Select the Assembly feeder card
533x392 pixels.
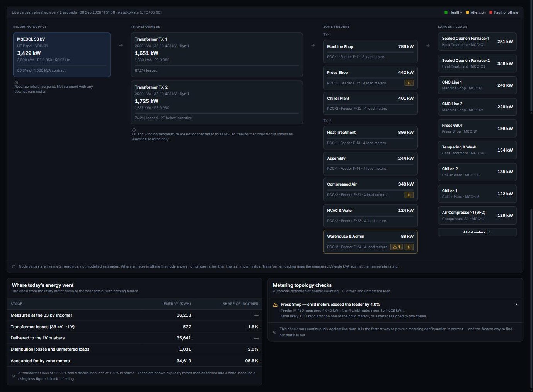370,164
